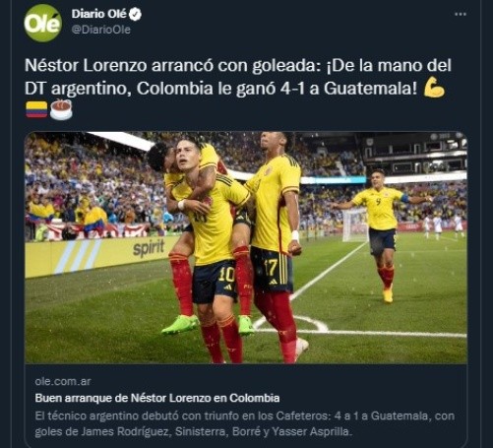This screenshot has height=448, width=493.
Task: Open the ole.com.ar domain link
Action: coord(63,381)
